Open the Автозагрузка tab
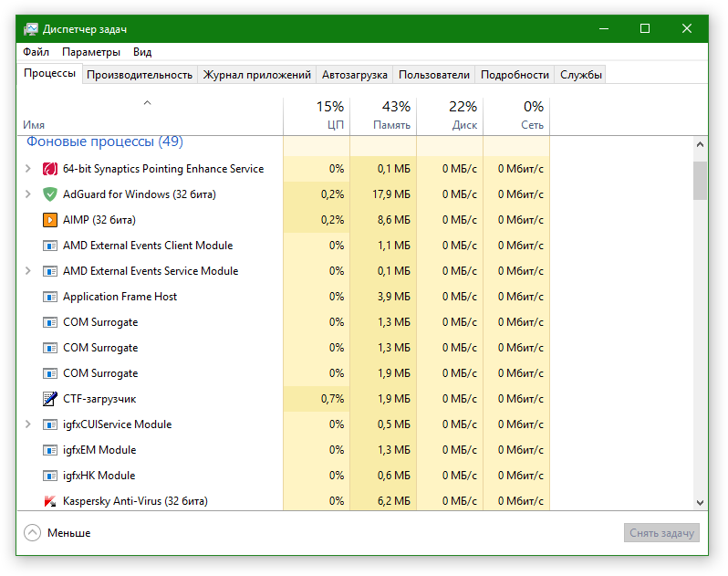The height and width of the screenshot is (576, 728). coord(355,75)
